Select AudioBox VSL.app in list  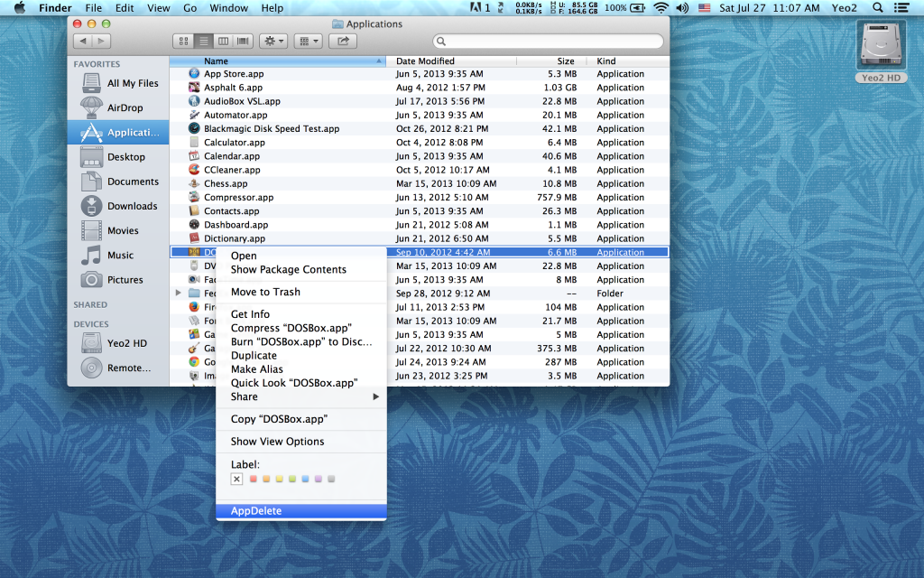click(420, 101)
